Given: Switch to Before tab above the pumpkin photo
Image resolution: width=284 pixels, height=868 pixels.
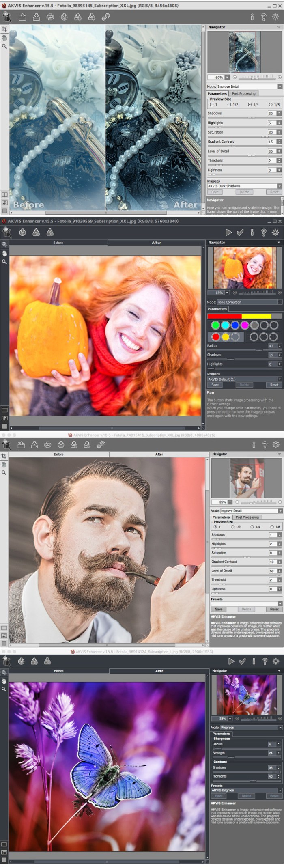Looking at the screenshot, I should point(58,243).
